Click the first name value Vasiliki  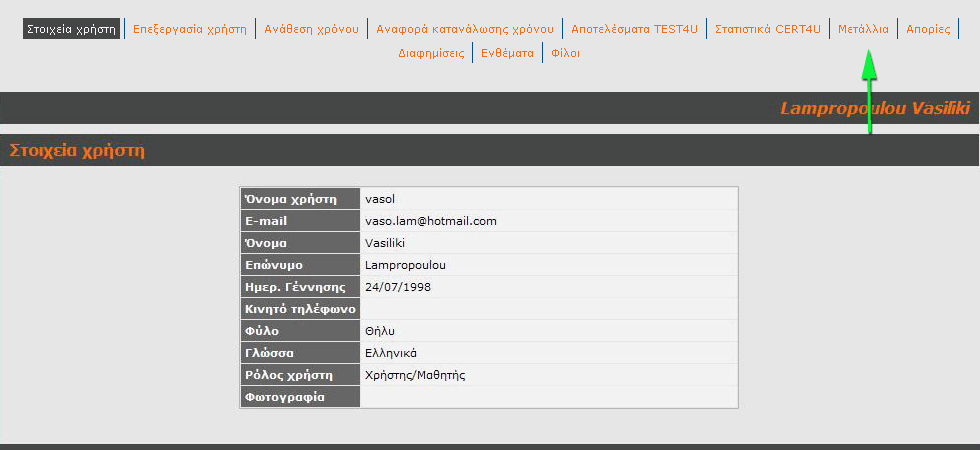click(x=385, y=242)
